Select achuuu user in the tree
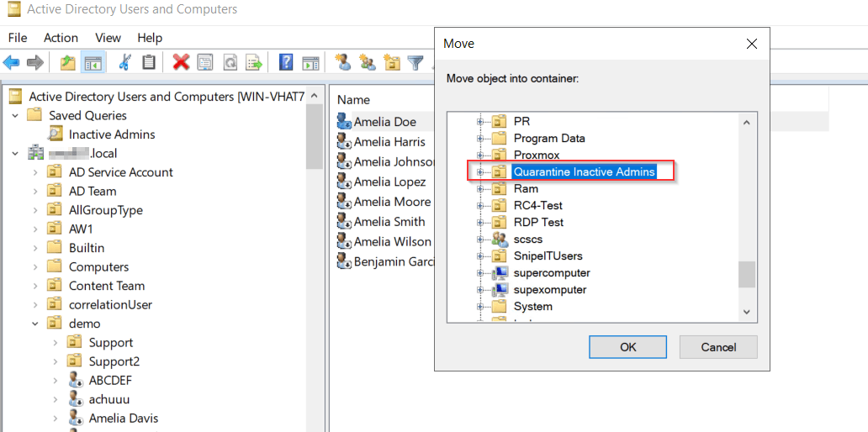 click(109, 399)
